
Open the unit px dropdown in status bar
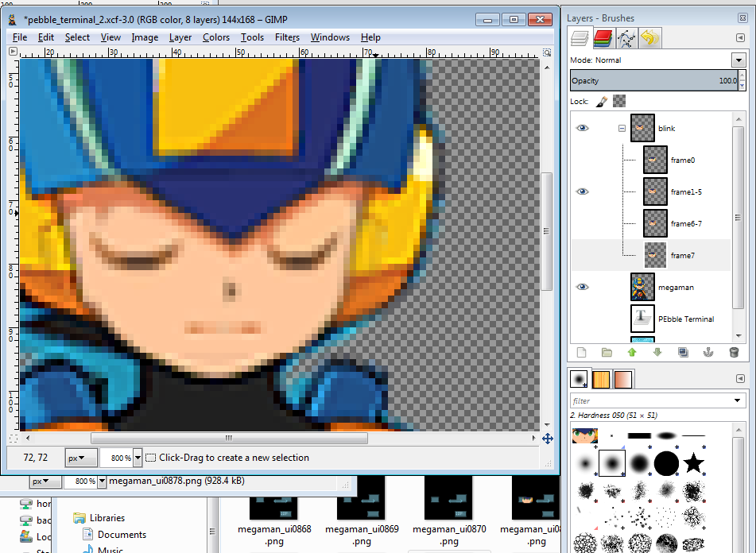81,458
